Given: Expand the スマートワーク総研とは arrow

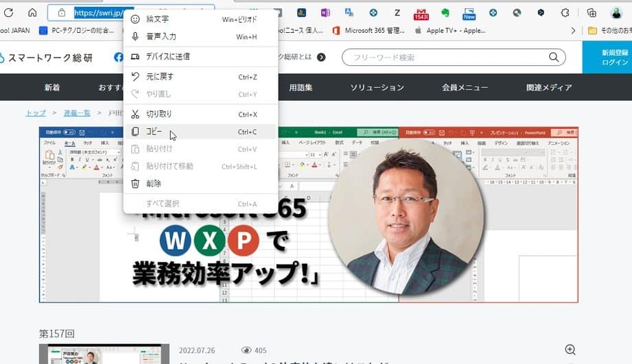Looking at the screenshot, I should click(321, 57).
